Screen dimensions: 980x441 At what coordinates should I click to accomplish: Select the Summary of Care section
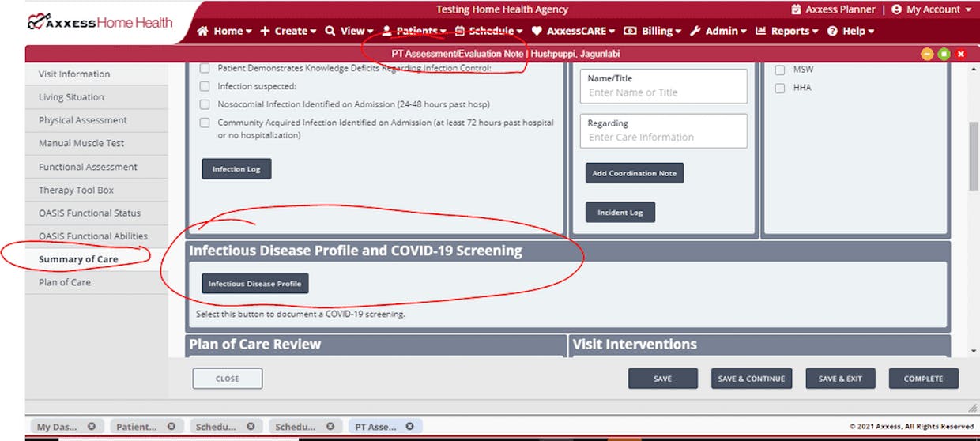96,259
